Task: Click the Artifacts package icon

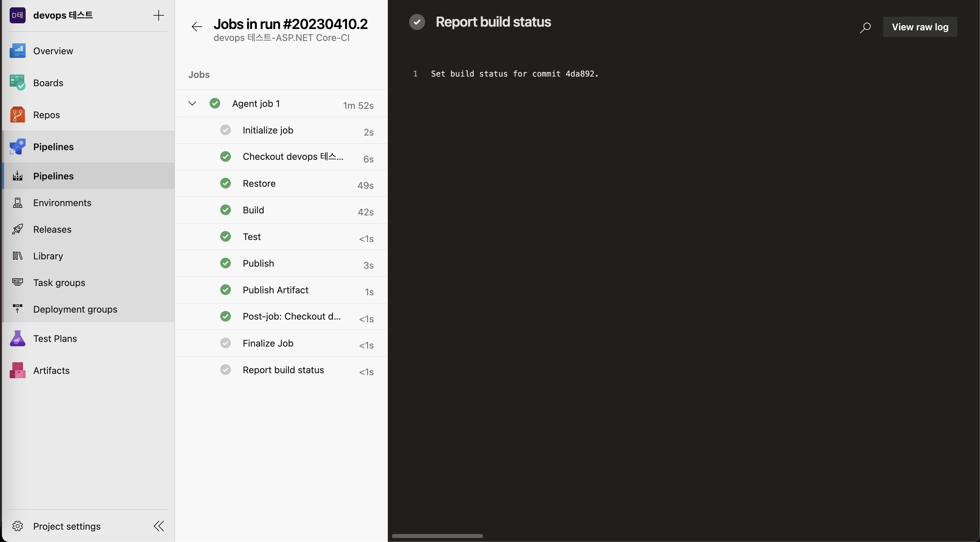Action: (18, 370)
